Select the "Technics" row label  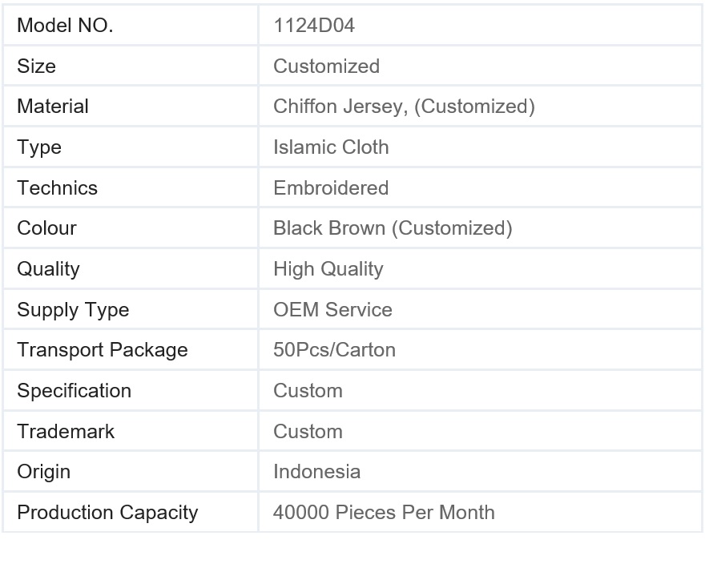pos(57,188)
